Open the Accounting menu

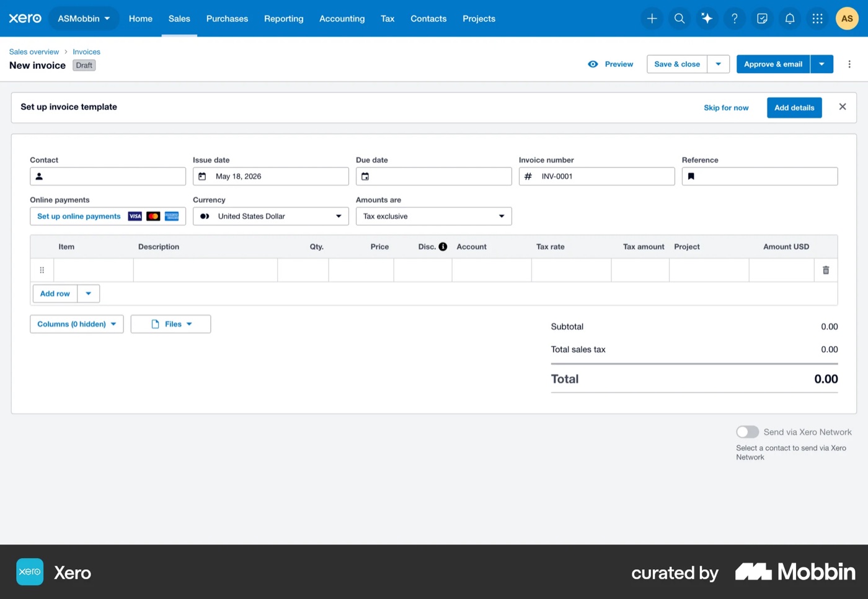pos(342,19)
